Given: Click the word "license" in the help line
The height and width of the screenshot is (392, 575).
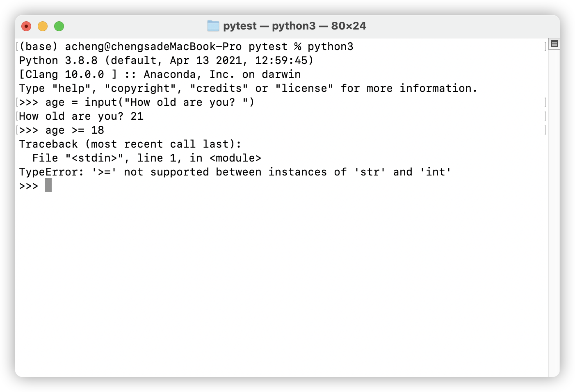Looking at the screenshot, I should [x=304, y=88].
